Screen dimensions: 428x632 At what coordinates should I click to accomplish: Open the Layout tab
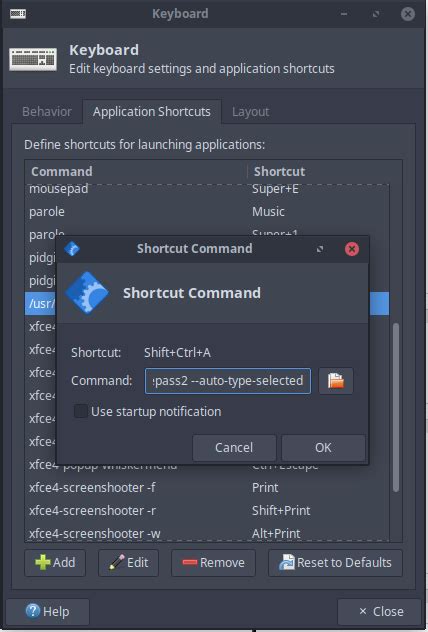[x=250, y=112]
